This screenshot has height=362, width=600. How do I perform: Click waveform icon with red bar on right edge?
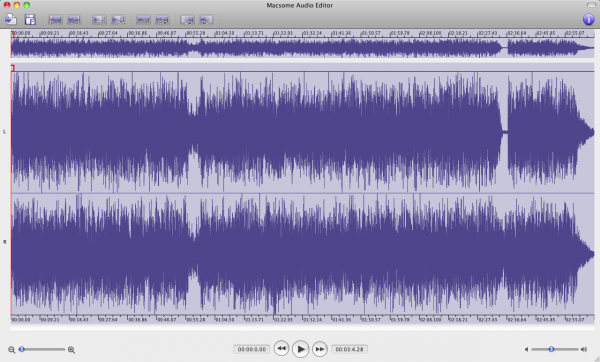(74, 20)
